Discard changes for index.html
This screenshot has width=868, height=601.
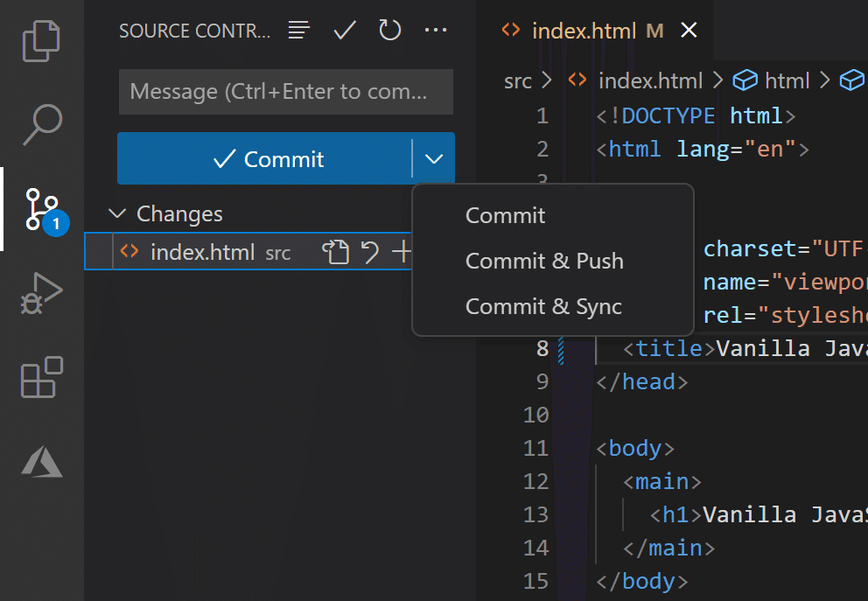pos(370,253)
